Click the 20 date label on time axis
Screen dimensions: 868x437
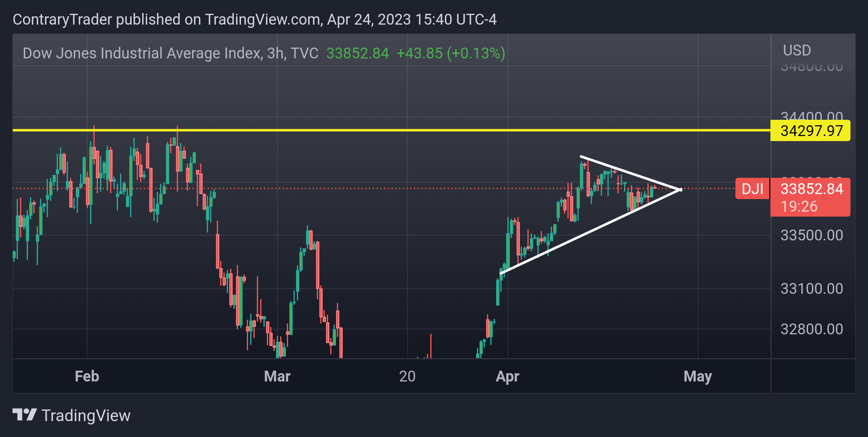coord(407,376)
